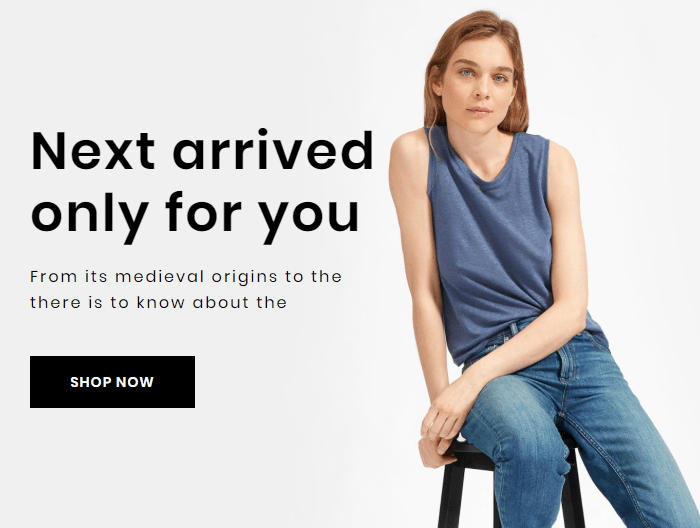Click the word "for" in the headline
The image size is (700, 528).
[203, 211]
